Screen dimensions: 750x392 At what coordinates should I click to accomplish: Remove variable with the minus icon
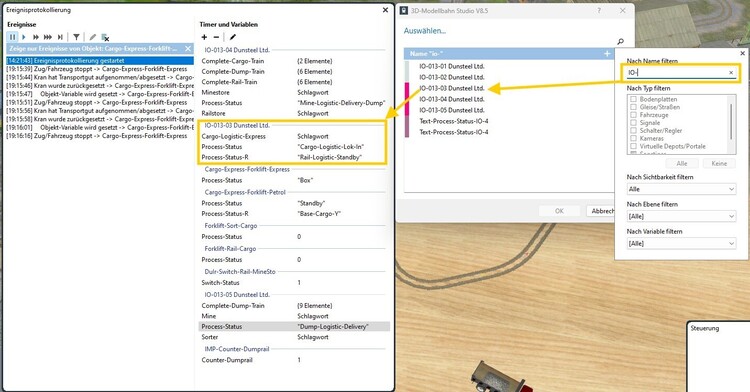pos(216,37)
